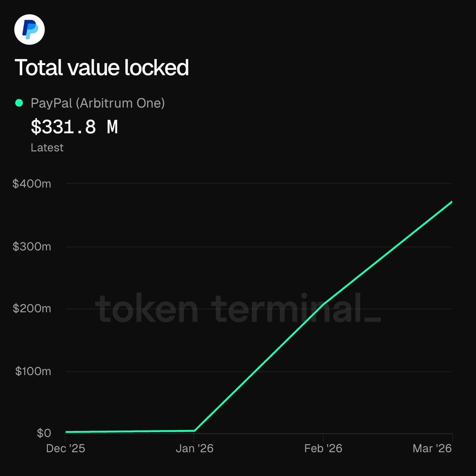Click the Total value locked heading
Screen dimensions: 476x476
102,67
